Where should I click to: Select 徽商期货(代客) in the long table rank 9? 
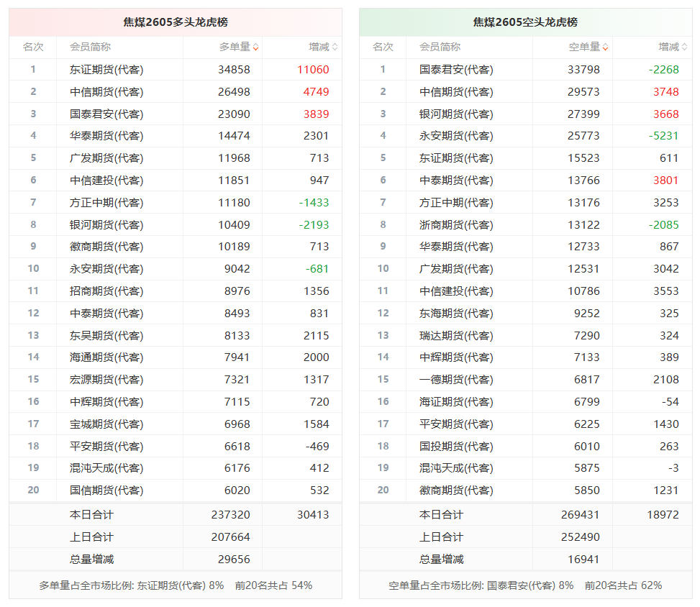tap(106, 247)
